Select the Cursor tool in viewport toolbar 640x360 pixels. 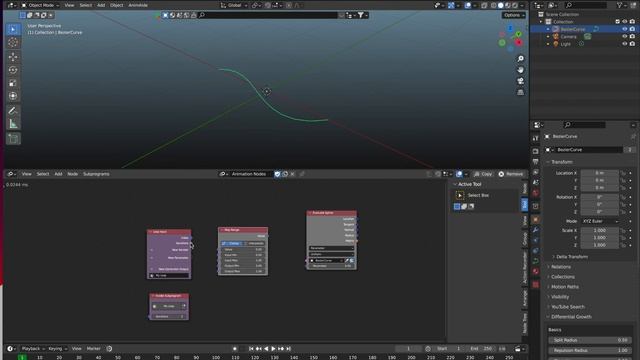13,42
